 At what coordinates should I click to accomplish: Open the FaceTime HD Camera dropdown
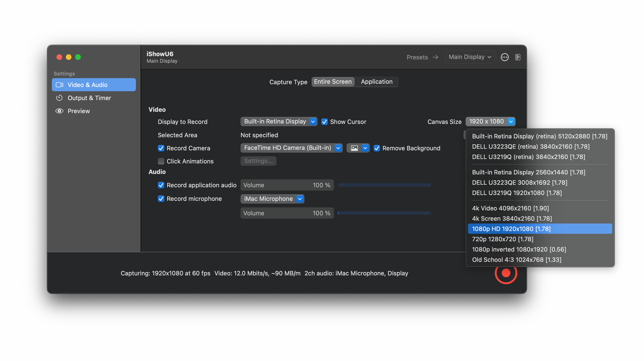(291, 148)
